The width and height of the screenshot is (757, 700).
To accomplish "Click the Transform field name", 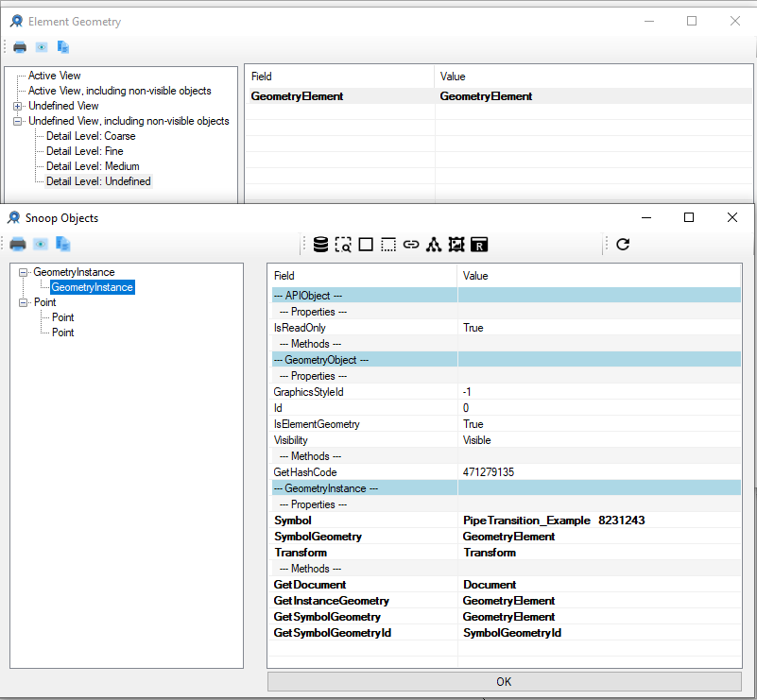I will pyautogui.click(x=301, y=553).
